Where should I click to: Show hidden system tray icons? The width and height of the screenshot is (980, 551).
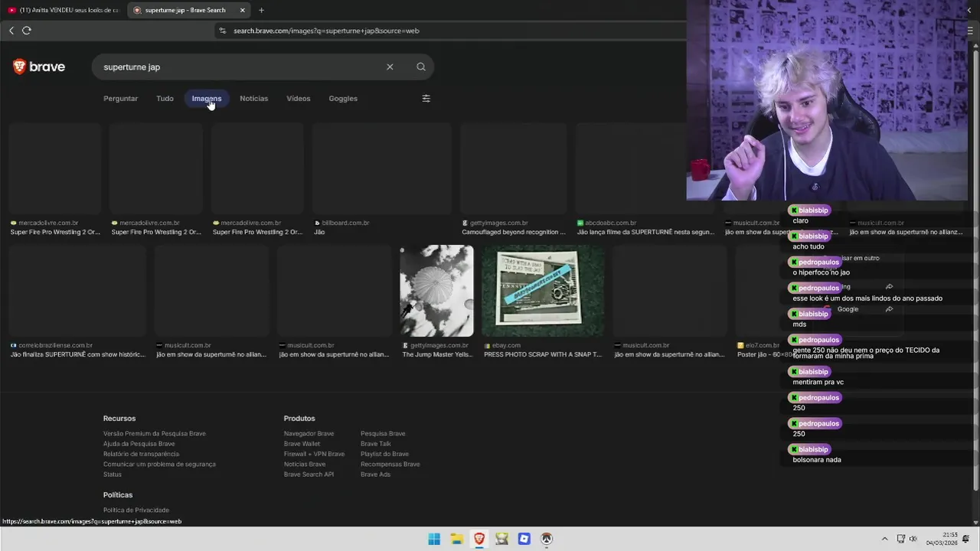click(x=885, y=539)
